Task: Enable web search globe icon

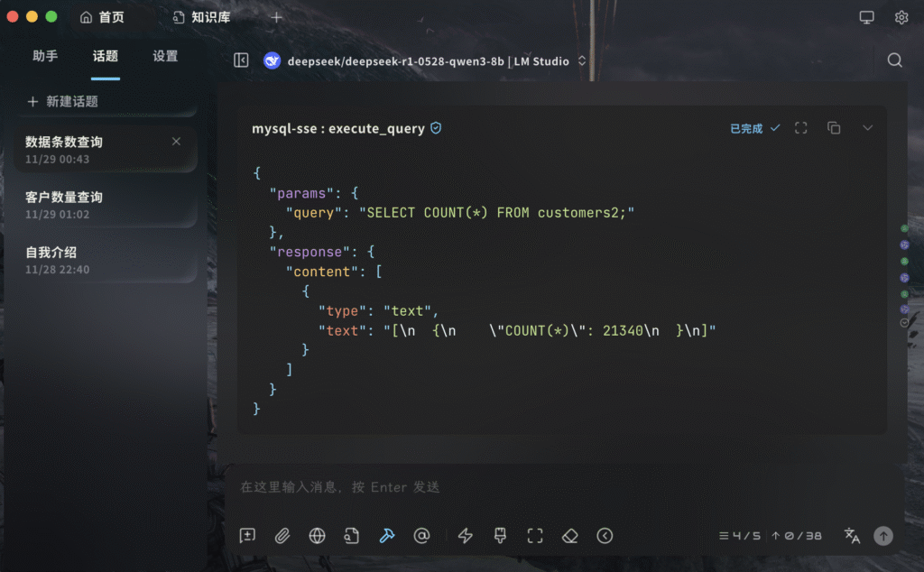Action: click(x=317, y=536)
